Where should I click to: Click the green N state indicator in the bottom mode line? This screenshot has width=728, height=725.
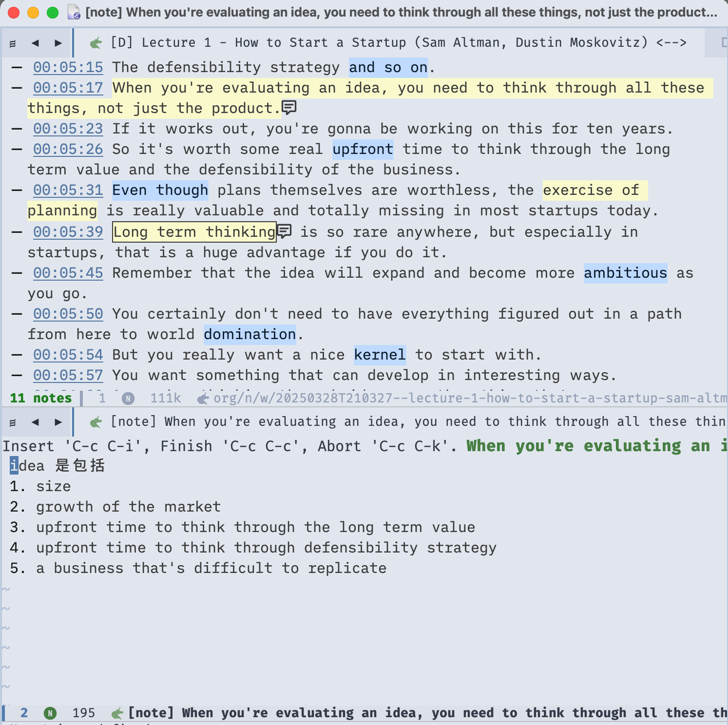pos(50,713)
